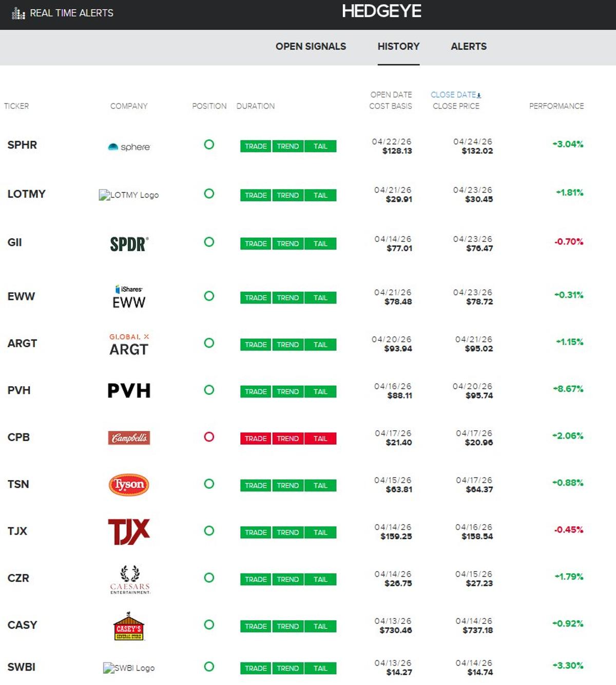Click the Caesars Entertainment logo
The height and width of the screenshot is (685, 616).
[130, 579]
